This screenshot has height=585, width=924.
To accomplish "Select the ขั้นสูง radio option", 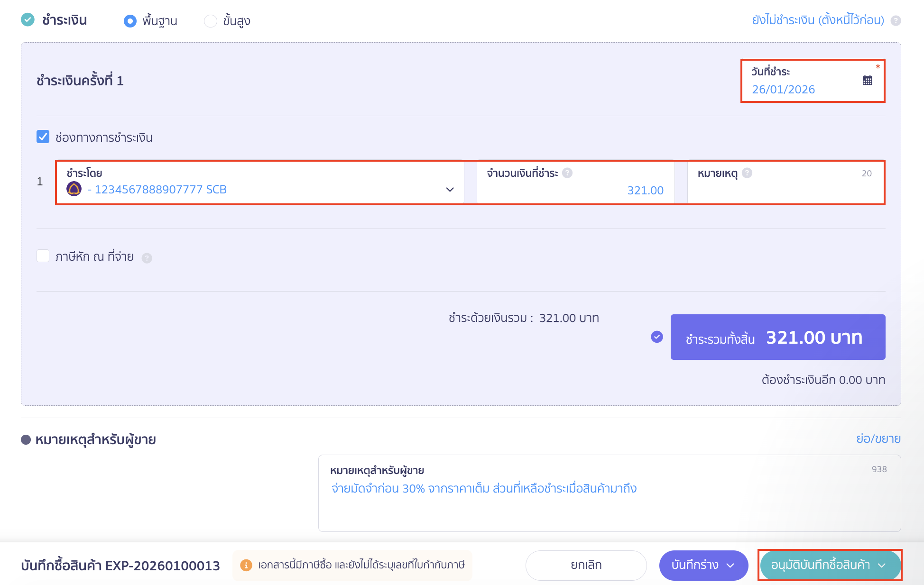I will (x=210, y=21).
